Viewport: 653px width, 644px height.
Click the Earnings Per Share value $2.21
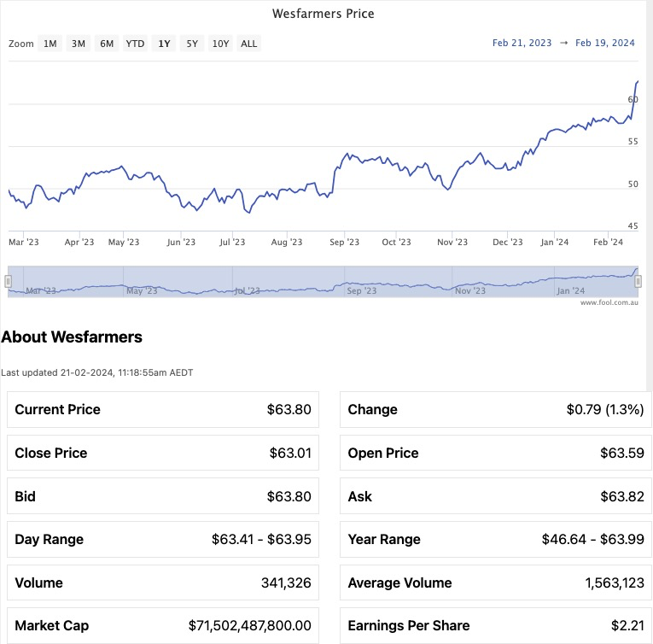pyautogui.click(x=627, y=626)
